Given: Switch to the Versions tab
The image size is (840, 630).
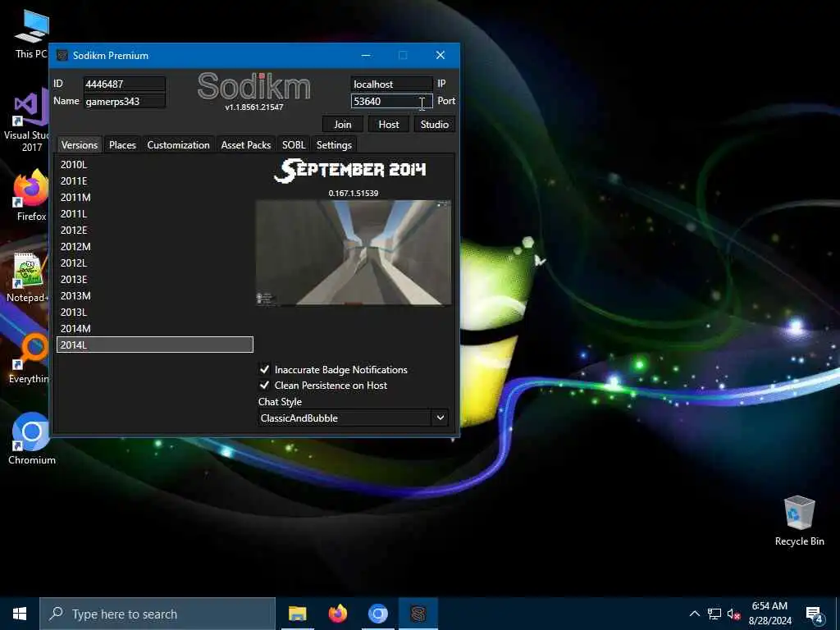Looking at the screenshot, I should pos(80,144).
